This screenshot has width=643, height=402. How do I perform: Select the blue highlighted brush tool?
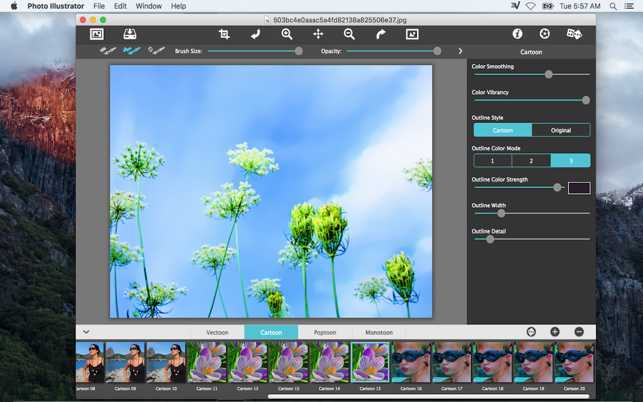132,50
